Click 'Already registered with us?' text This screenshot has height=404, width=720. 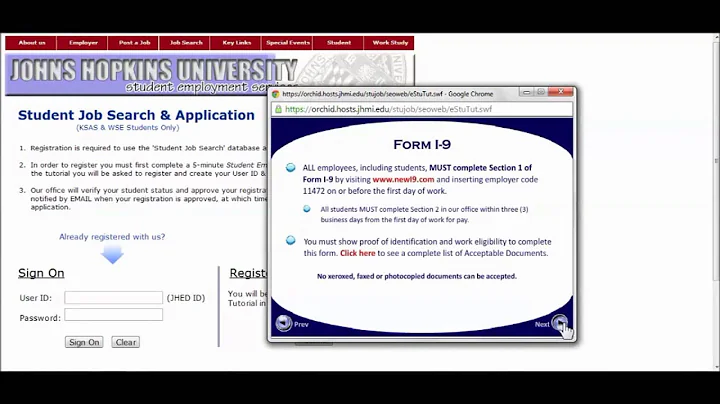pyautogui.click(x=112, y=237)
